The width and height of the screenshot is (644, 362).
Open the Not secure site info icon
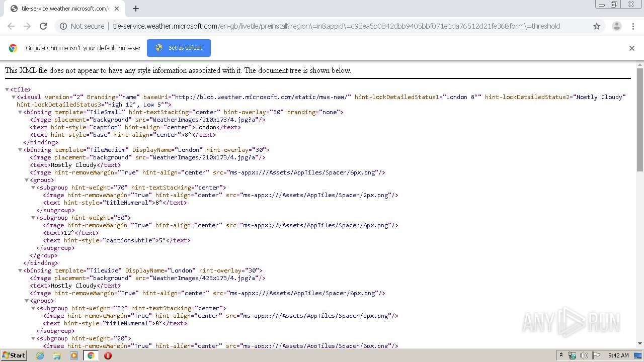pos(63,26)
